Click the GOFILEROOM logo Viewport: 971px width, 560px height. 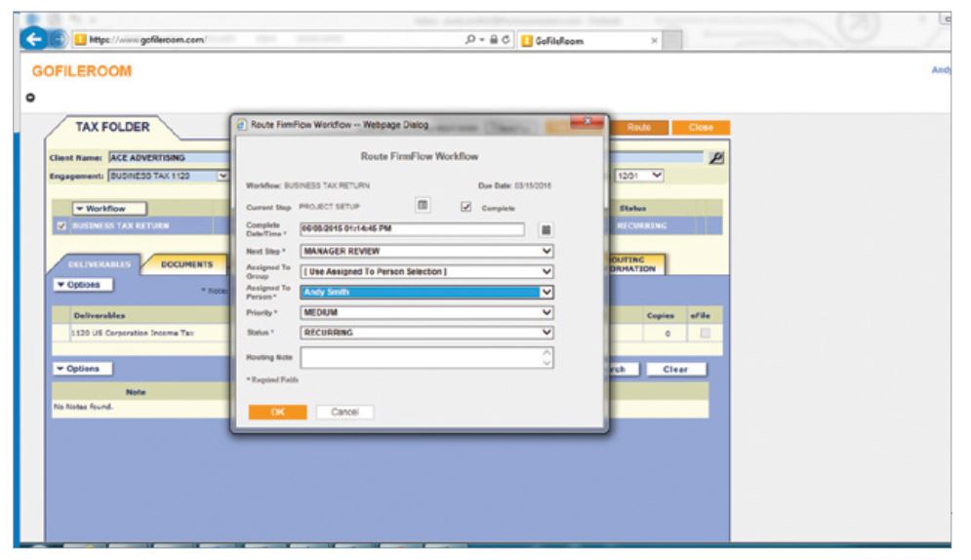click(82, 71)
